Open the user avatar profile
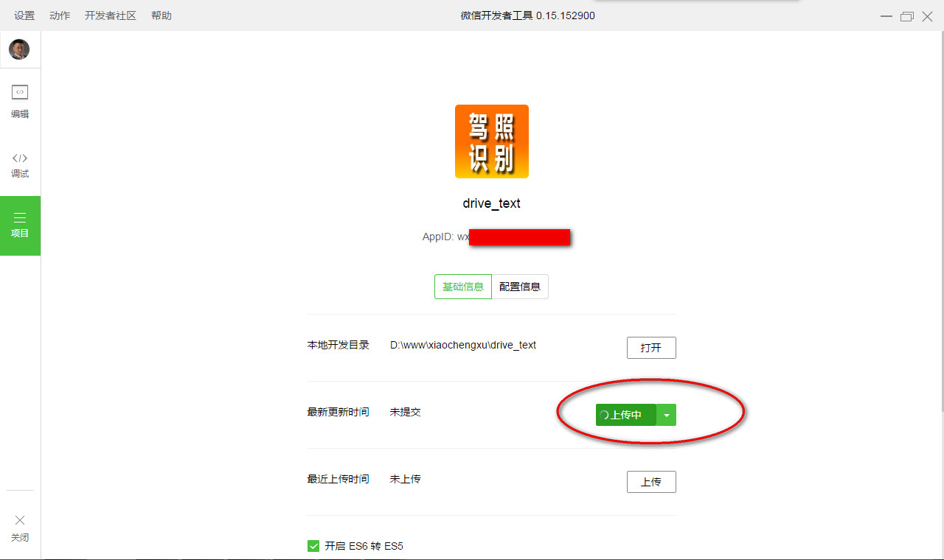The image size is (944, 560). pyautogui.click(x=19, y=49)
